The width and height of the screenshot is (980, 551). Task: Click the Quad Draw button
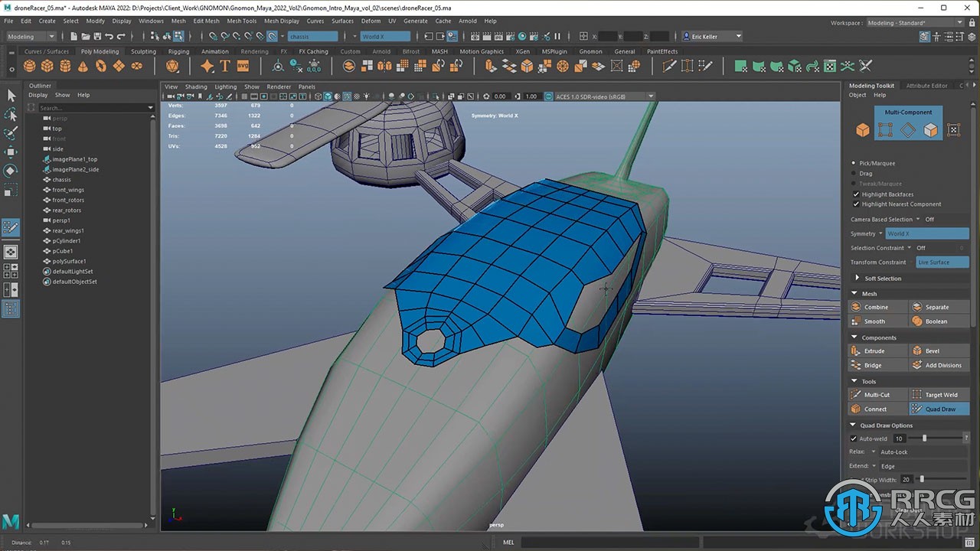pyautogui.click(x=939, y=409)
